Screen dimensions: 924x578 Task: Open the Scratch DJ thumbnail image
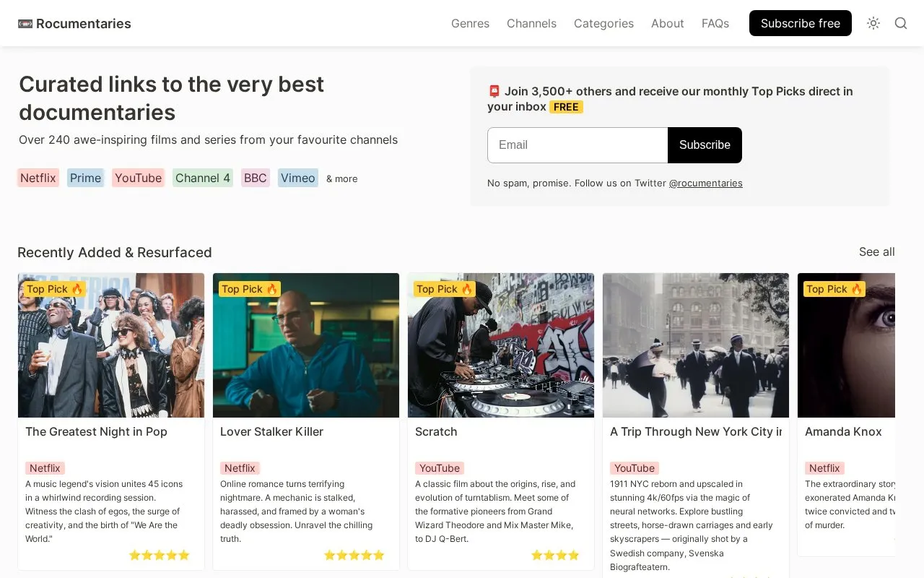[501, 345]
